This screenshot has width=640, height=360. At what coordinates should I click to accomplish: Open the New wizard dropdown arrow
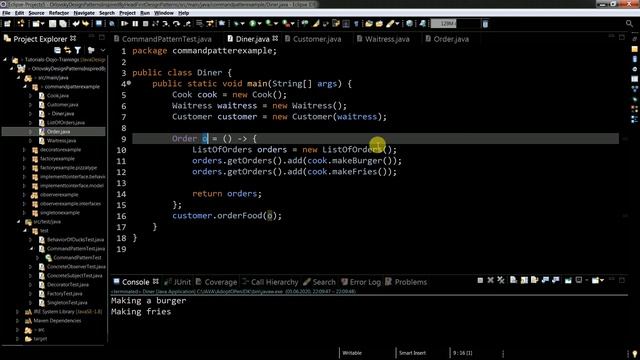[x=42, y=24]
